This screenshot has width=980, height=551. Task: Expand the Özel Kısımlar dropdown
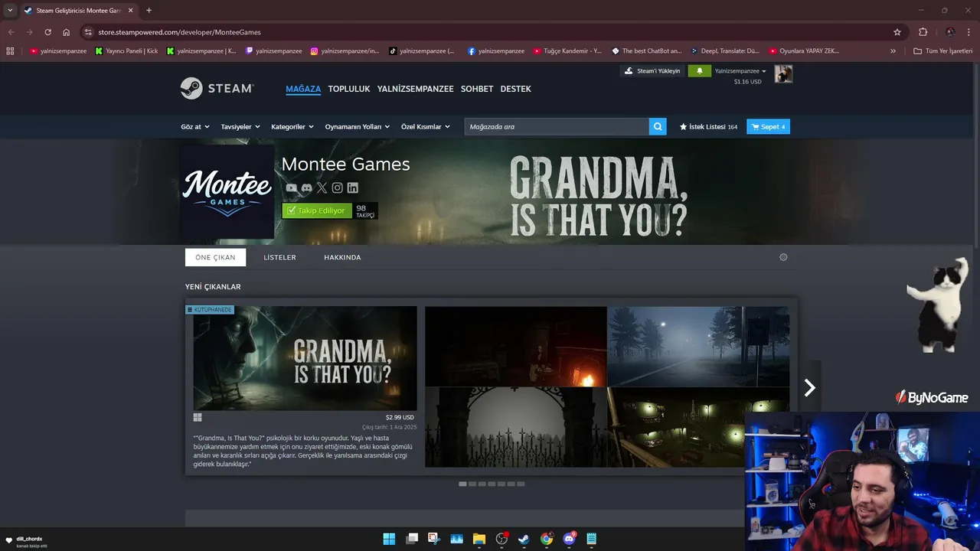[425, 126]
